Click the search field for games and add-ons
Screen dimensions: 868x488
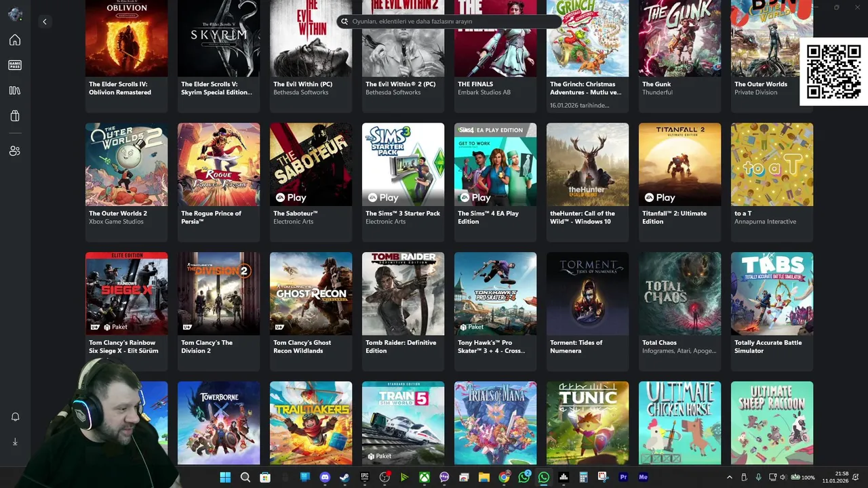(449, 22)
